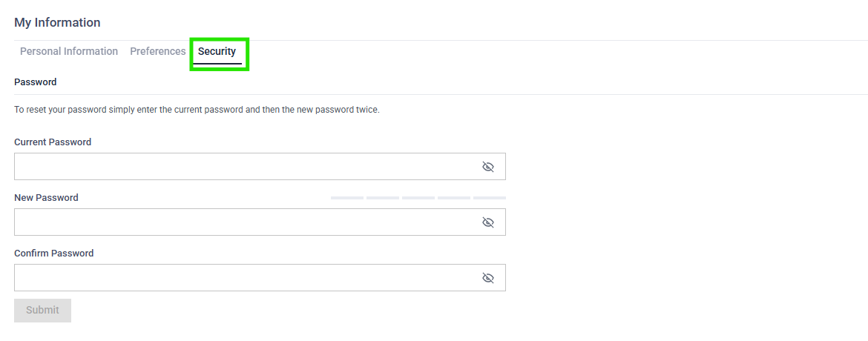Click the Password section heading
Viewport: 868px width, 341px height.
point(36,82)
